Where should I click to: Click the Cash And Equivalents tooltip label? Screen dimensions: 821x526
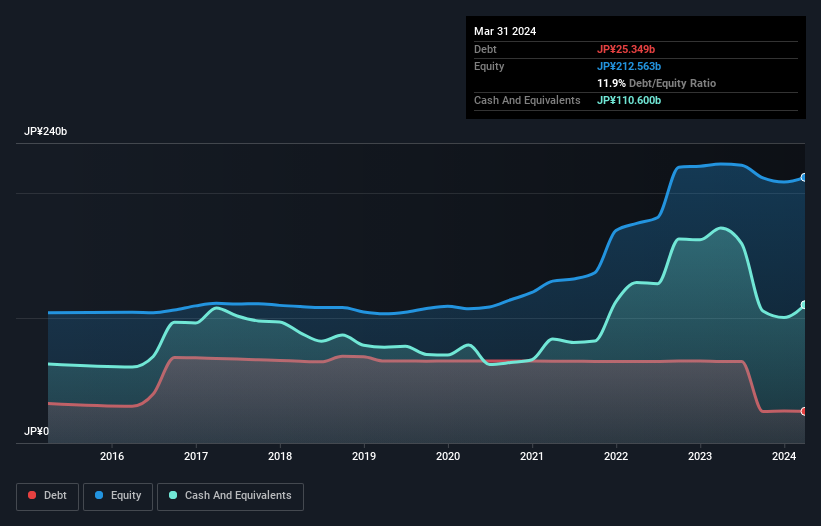click(x=527, y=100)
